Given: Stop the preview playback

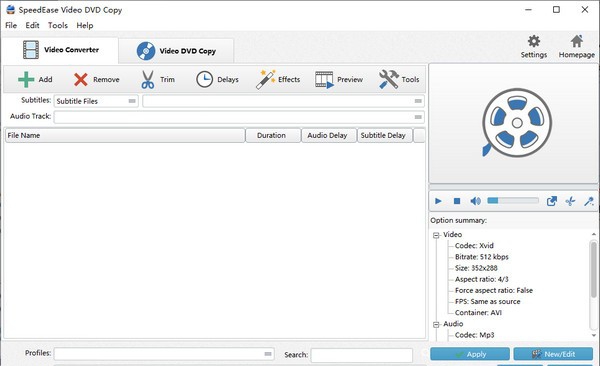Looking at the screenshot, I should point(457,201).
